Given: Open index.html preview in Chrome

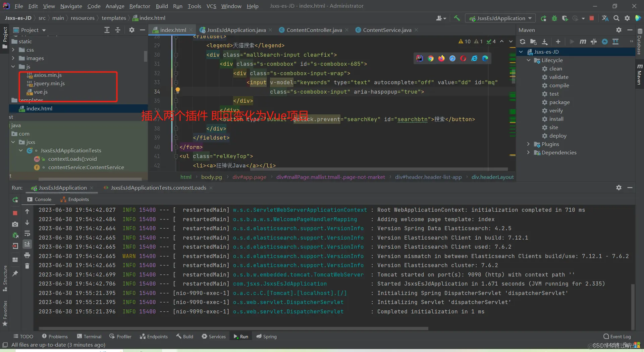Looking at the screenshot, I should (x=431, y=58).
